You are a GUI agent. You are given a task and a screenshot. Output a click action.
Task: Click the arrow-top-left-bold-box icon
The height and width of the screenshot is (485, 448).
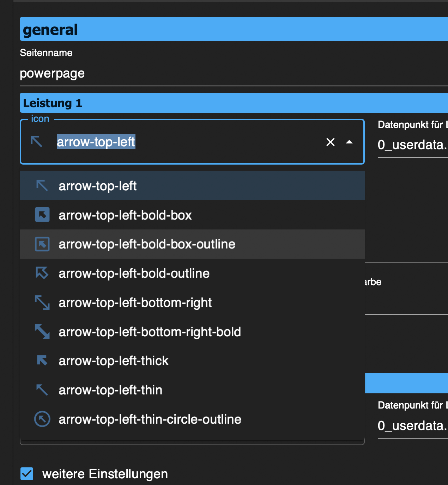pyautogui.click(x=42, y=215)
